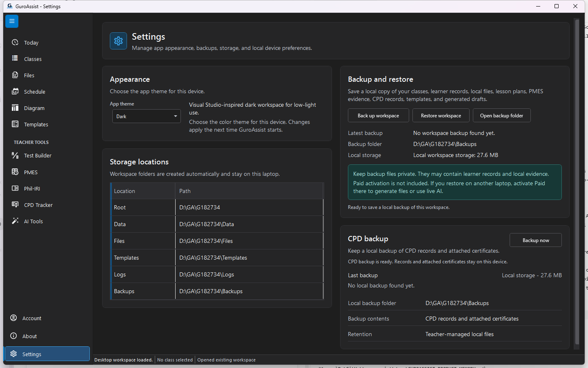The height and width of the screenshot is (368, 588).
Task: Click the Settings gear icon in sidebar
Action: click(13, 354)
